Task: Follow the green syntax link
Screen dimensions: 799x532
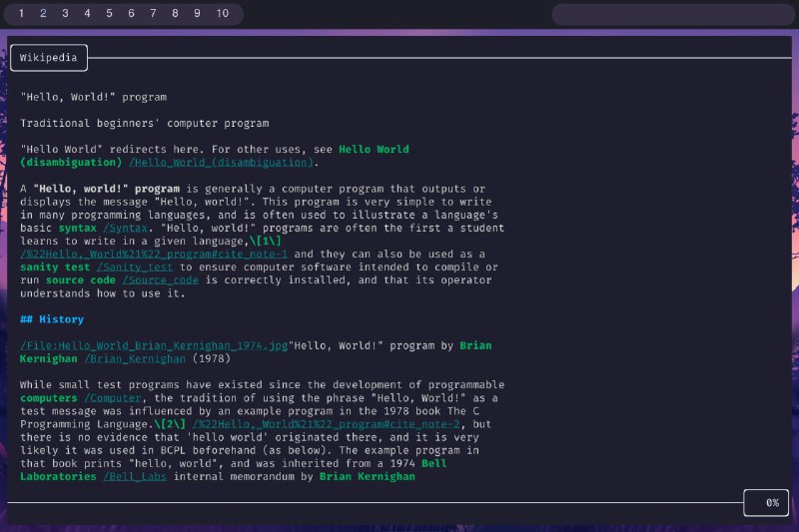Action: pos(78,229)
